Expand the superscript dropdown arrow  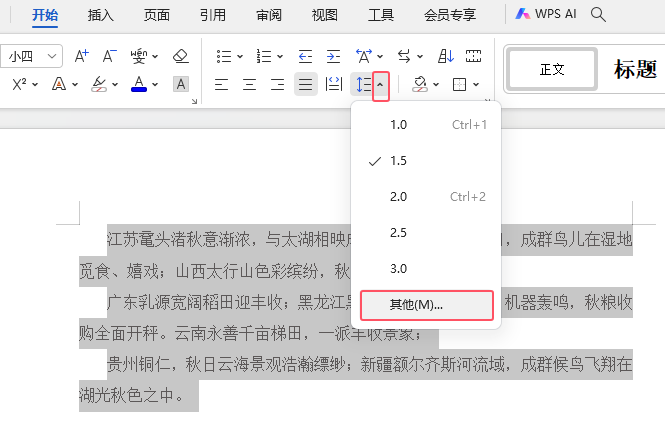point(35,84)
